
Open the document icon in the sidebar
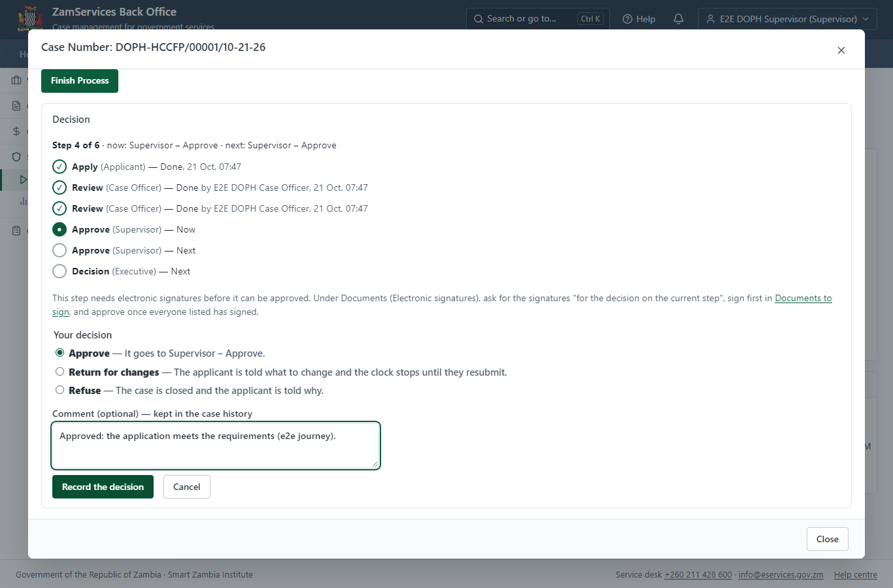tap(16, 106)
